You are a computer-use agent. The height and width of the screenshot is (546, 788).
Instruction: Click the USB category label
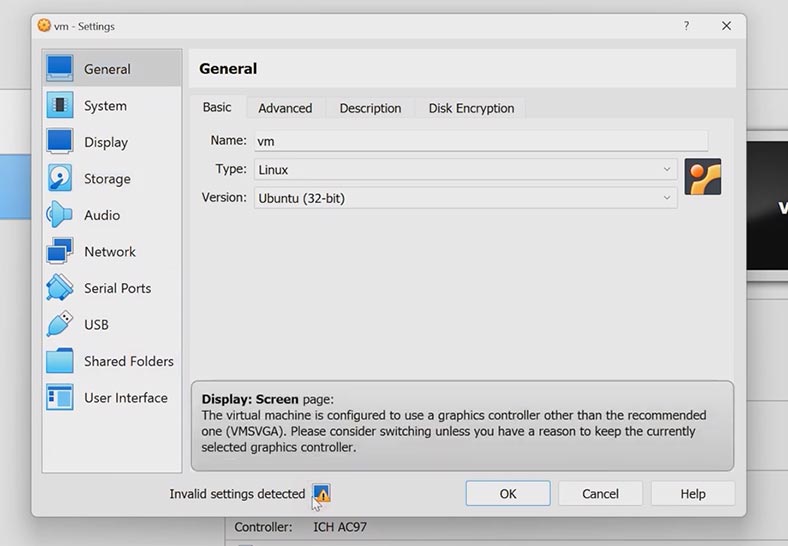(x=96, y=325)
